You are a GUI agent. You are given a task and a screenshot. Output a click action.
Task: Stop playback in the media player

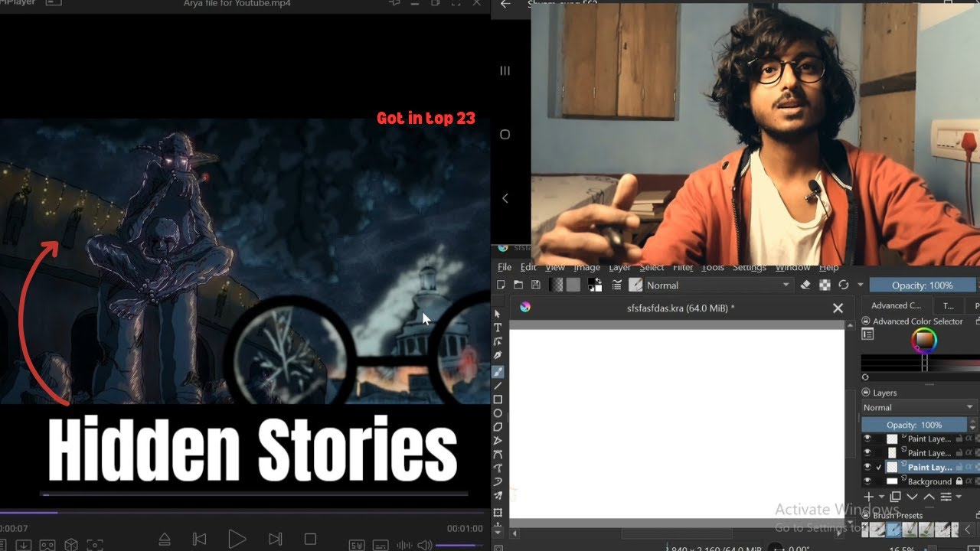pos(310,540)
